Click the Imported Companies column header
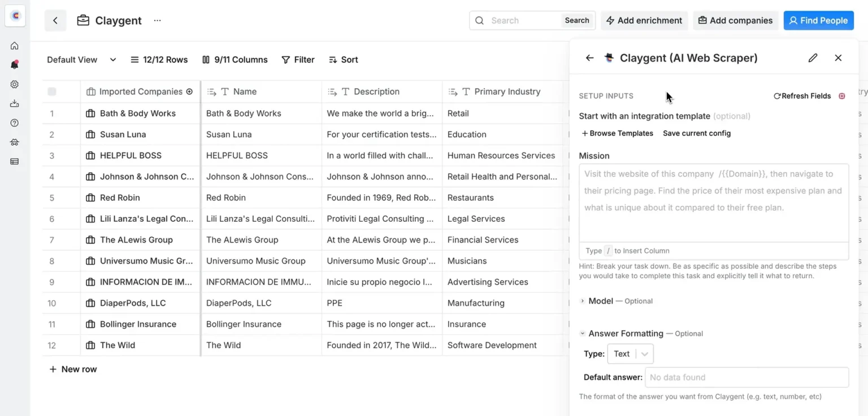 point(140,91)
